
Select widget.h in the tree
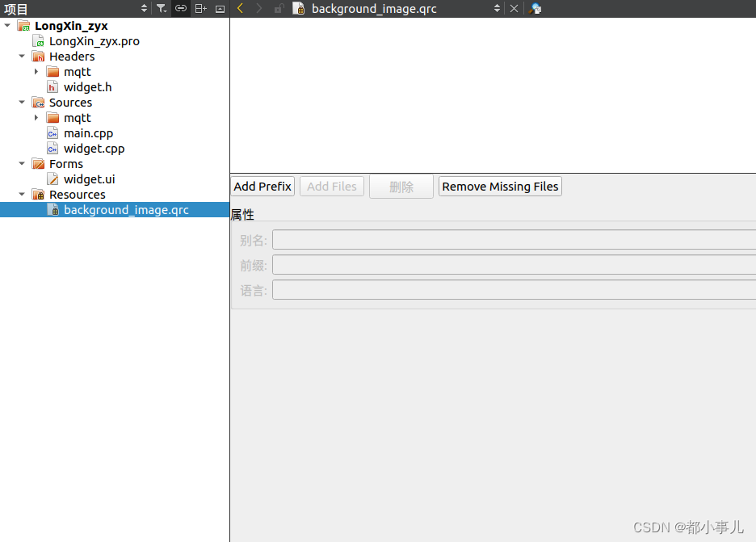click(x=88, y=87)
